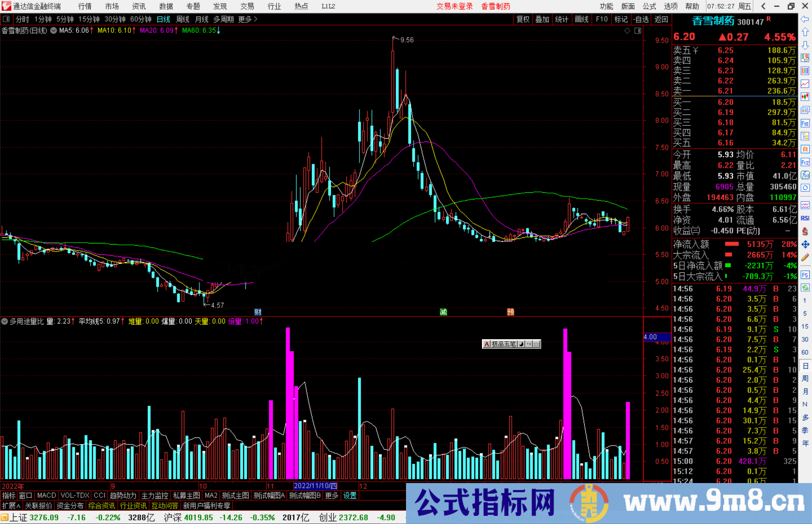The width and height of the screenshot is (812, 524).
Task: Open the 资讯 menu
Action: 139,6
